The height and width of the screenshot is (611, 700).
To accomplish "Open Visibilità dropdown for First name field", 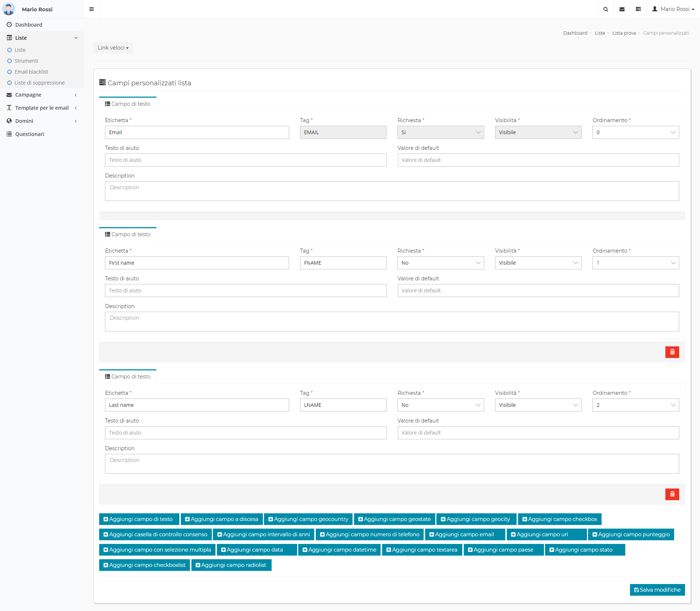I will tap(538, 263).
